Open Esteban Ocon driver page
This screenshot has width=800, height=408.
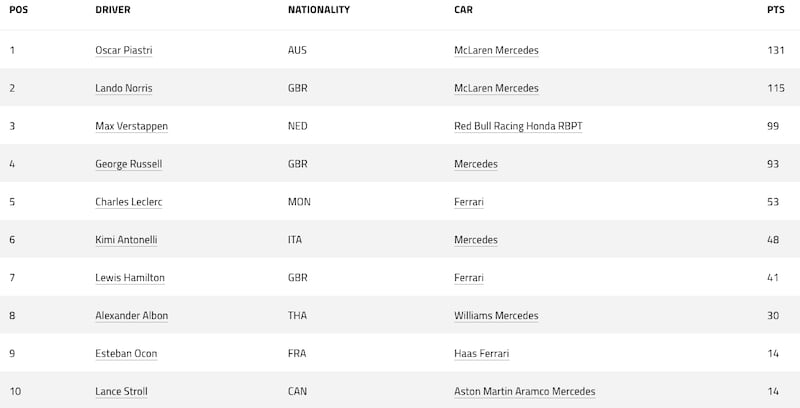coord(126,353)
